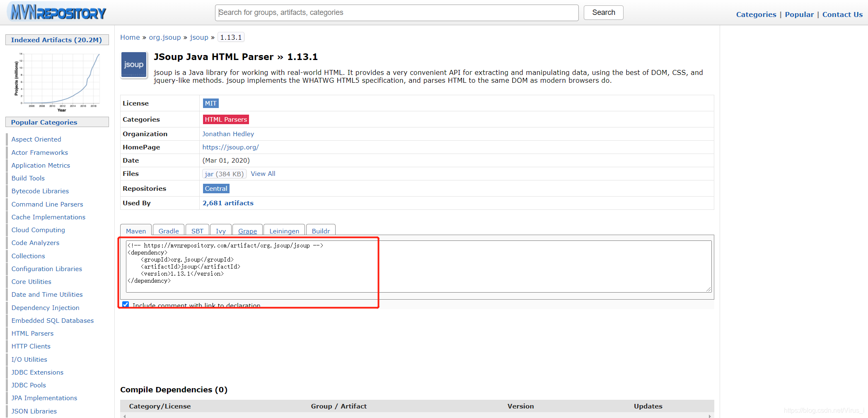868x418 pixels.
Task: Switch to the Gradle tab
Action: click(x=169, y=231)
